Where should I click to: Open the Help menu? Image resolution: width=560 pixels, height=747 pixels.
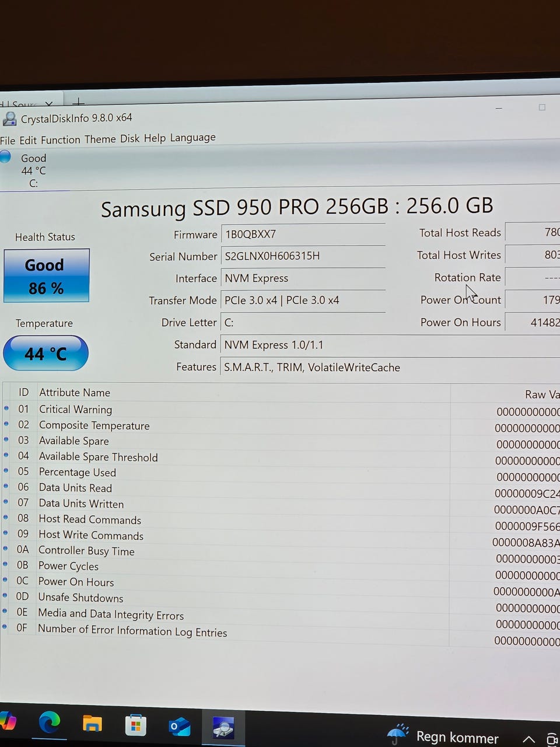tap(155, 138)
